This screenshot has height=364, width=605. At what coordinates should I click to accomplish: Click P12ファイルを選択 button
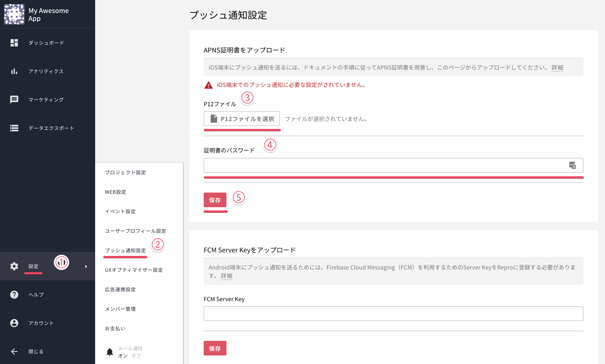242,119
